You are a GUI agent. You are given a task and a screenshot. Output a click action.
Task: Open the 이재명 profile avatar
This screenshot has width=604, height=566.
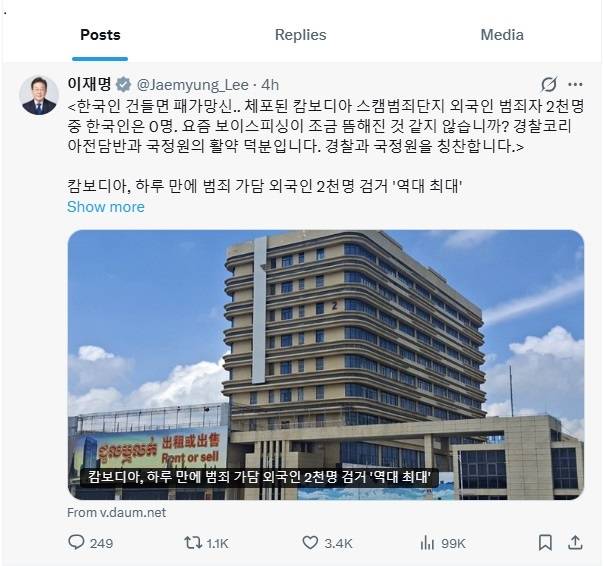click(x=39, y=95)
